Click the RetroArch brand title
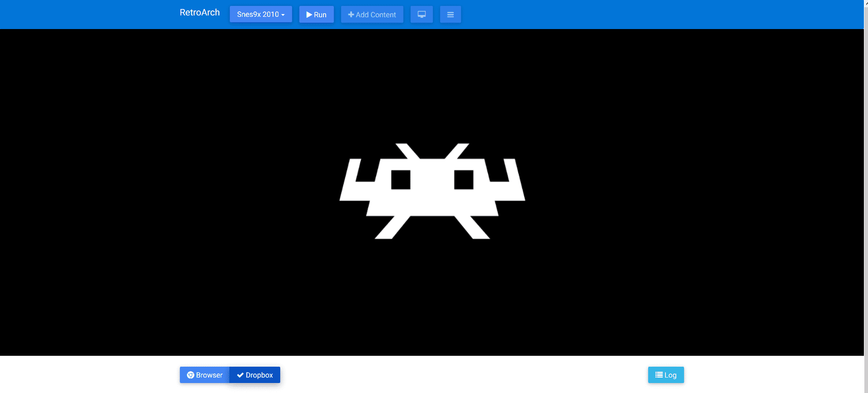This screenshot has width=868, height=393. [x=200, y=13]
